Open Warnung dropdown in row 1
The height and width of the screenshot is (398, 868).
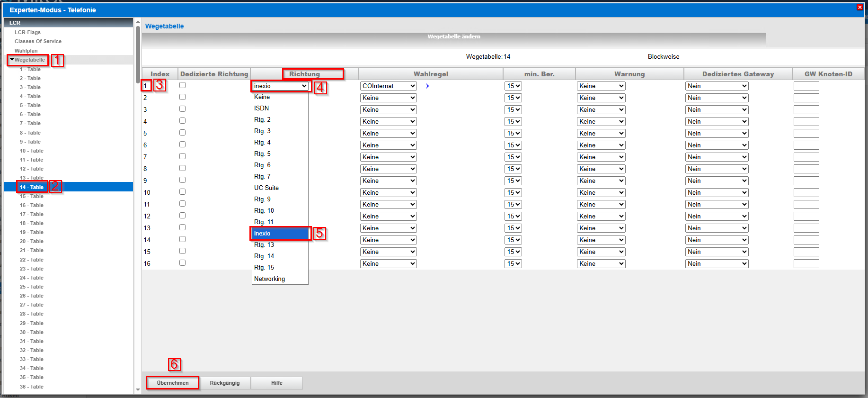click(601, 86)
